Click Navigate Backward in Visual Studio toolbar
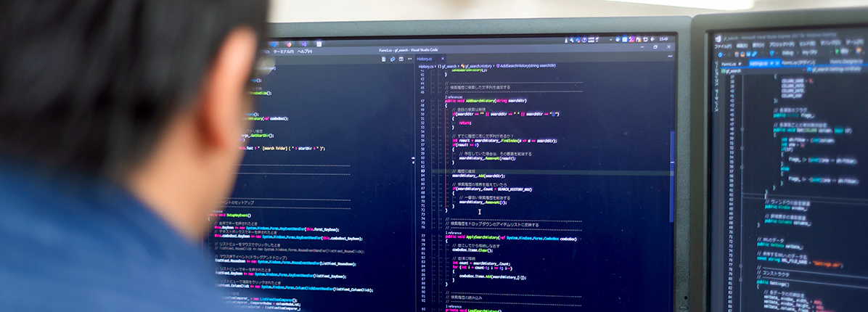Viewport: 868px width, 312px height. (x=720, y=54)
